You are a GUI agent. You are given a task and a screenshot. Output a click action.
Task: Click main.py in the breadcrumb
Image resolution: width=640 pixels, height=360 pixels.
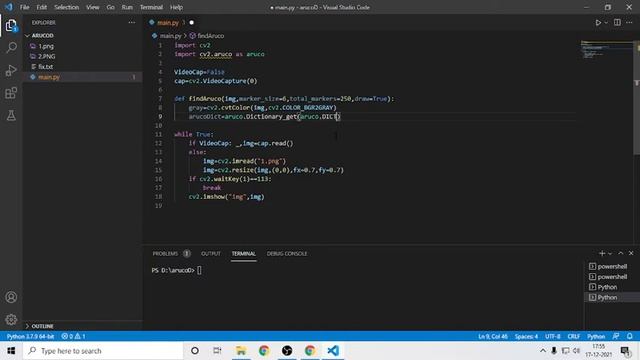point(170,36)
